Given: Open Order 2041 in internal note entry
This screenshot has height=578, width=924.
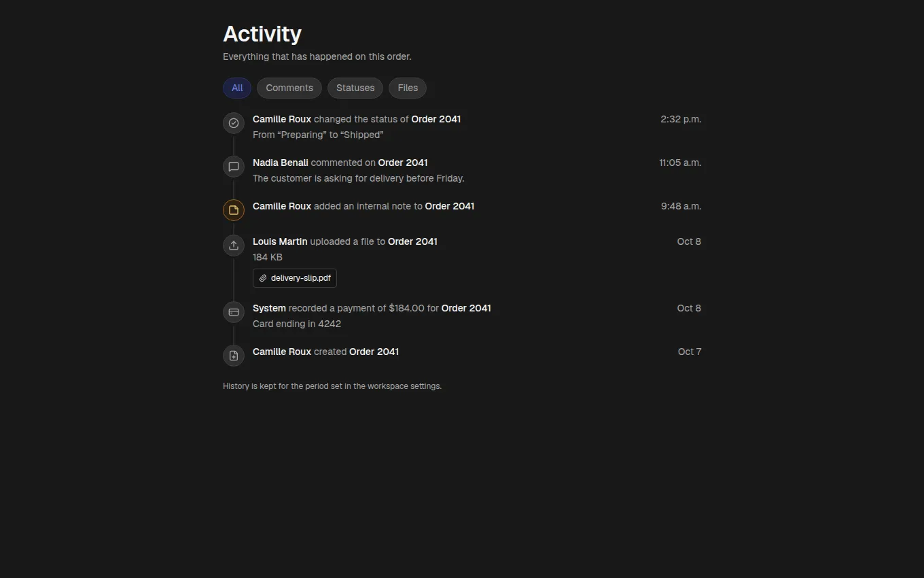Looking at the screenshot, I should pyautogui.click(x=450, y=206).
